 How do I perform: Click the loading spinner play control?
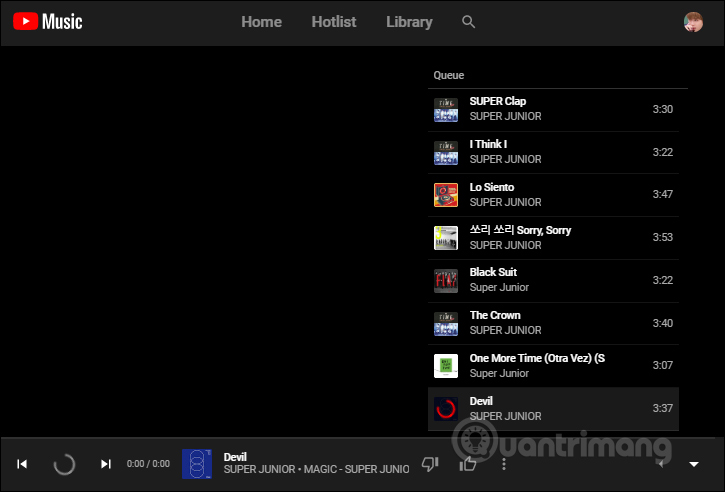[64, 464]
